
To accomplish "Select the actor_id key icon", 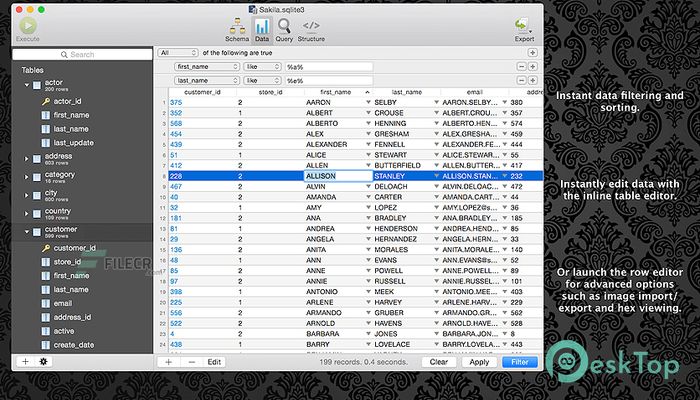I will [46, 101].
